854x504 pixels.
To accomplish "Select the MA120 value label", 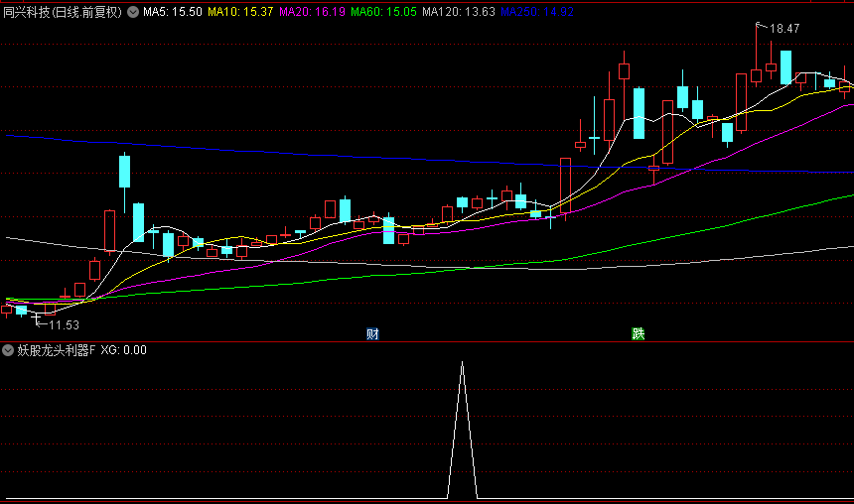I will [x=458, y=13].
